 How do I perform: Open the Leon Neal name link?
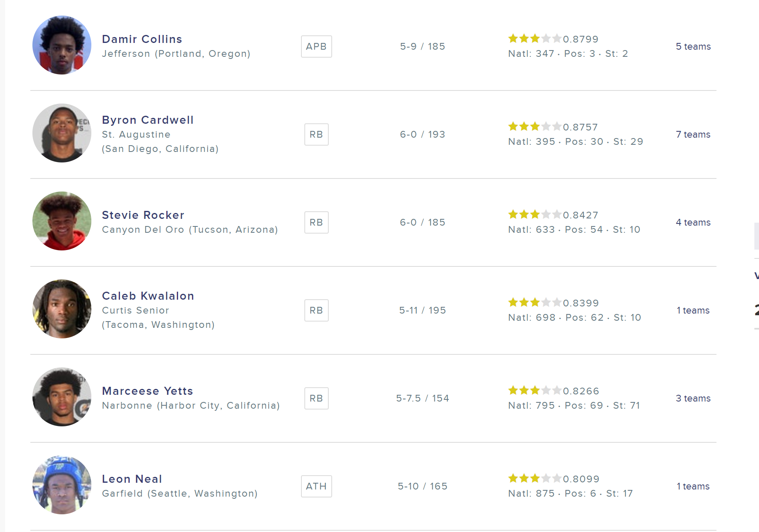pyautogui.click(x=132, y=479)
